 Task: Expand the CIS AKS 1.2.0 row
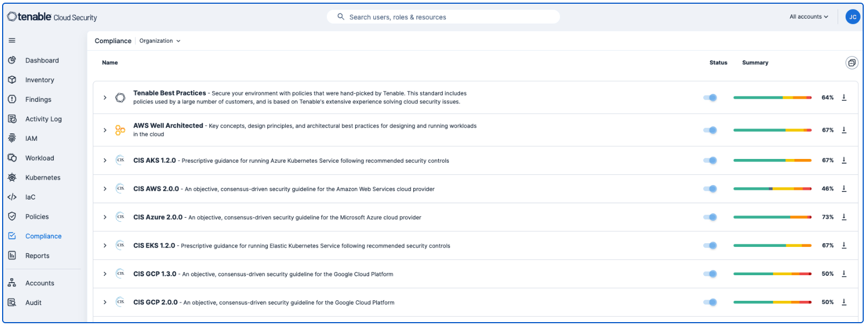point(105,161)
